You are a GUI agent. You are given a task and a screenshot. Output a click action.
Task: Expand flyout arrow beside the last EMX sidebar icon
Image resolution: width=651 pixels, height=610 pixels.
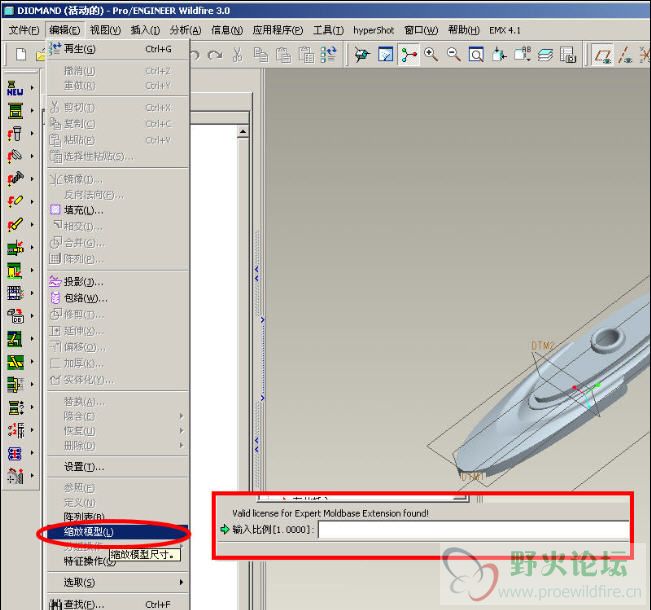[x=32, y=475]
